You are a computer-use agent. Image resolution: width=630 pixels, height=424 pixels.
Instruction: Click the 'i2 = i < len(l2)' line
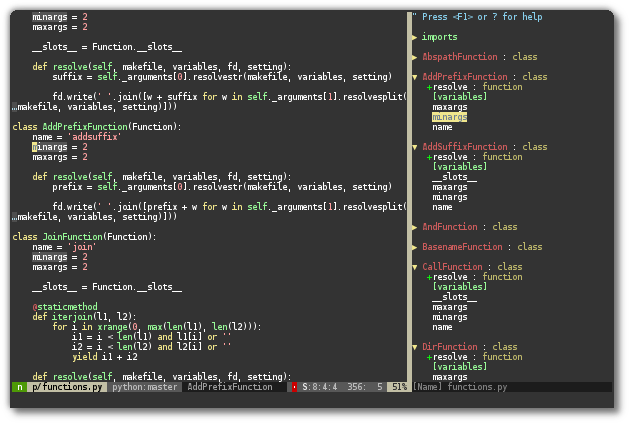click(x=152, y=347)
